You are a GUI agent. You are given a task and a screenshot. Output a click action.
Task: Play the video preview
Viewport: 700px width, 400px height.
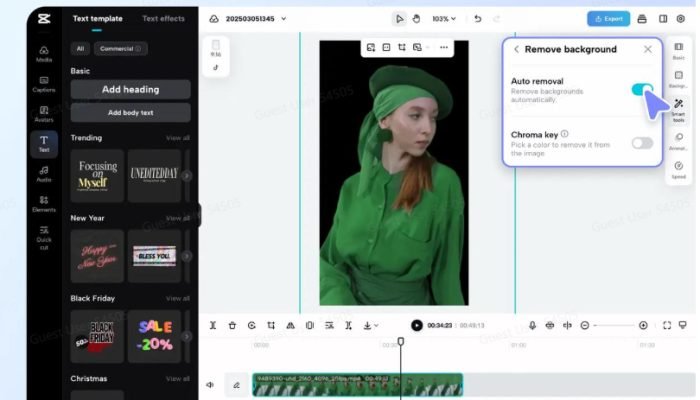[x=417, y=325]
